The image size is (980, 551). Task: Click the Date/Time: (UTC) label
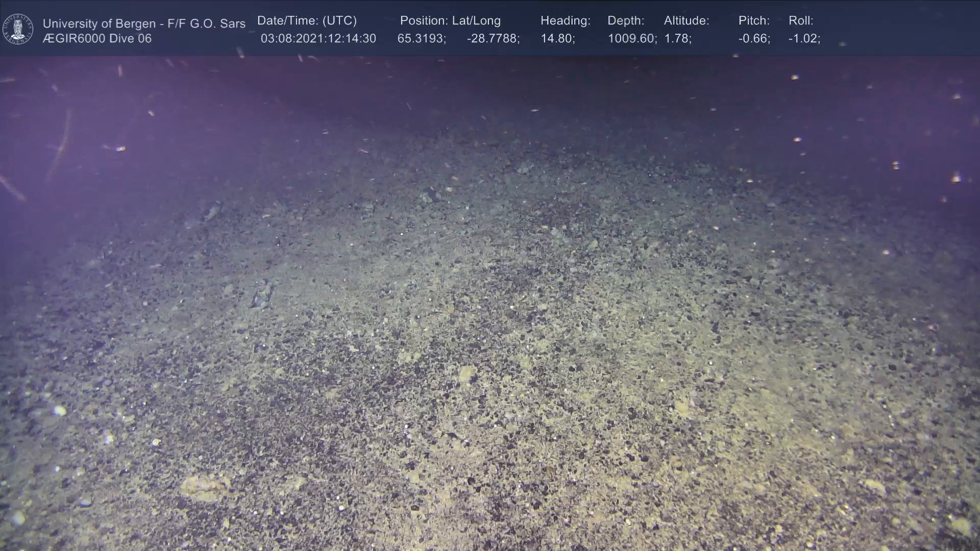click(307, 21)
